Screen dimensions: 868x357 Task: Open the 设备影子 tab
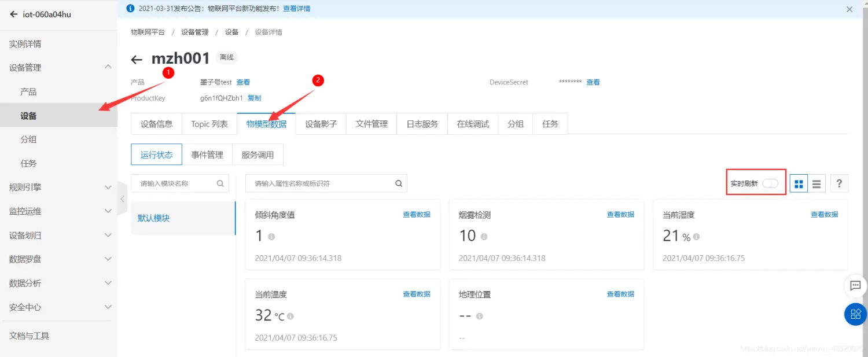click(x=321, y=124)
